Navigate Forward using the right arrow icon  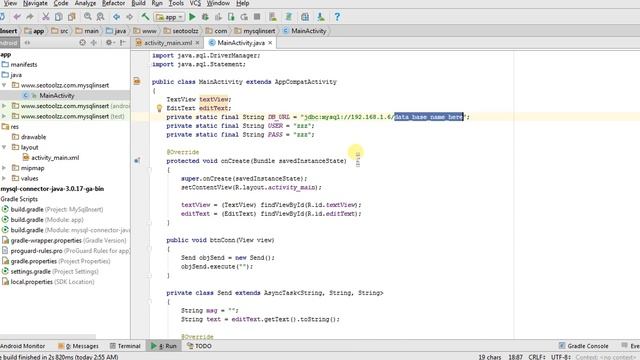129,17
